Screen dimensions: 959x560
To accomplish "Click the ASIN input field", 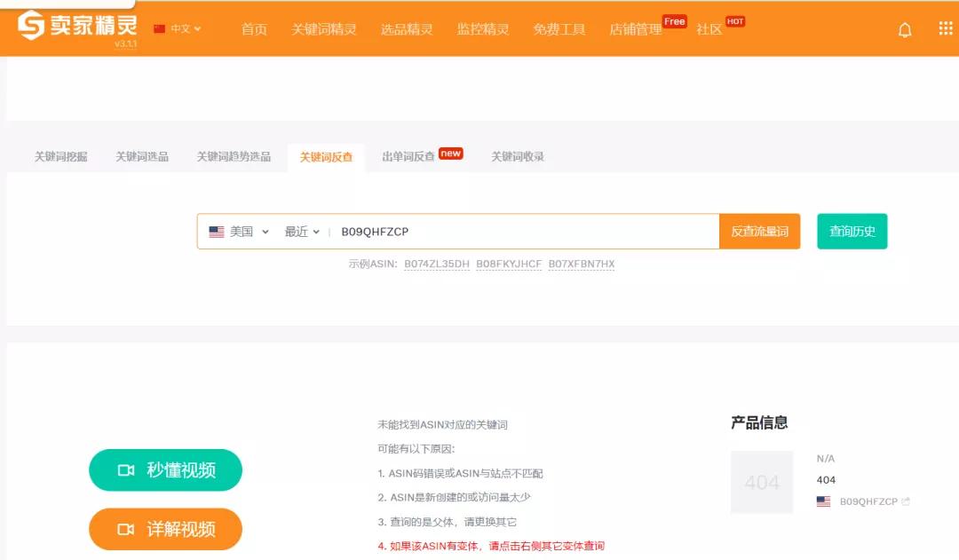I will [444, 231].
